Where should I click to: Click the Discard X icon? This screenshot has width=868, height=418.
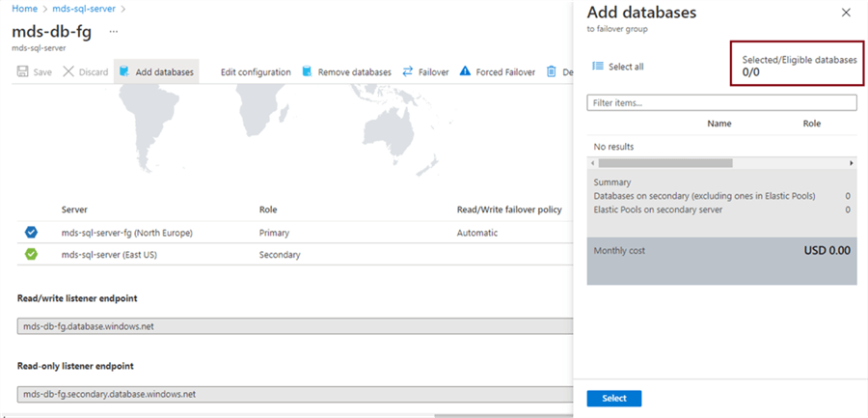(x=68, y=71)
